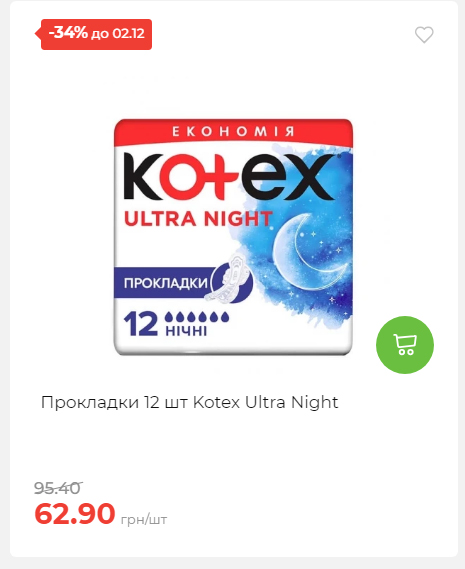
Task: Click the 'до 02.12' promo end date
Action: pos(118,34)
